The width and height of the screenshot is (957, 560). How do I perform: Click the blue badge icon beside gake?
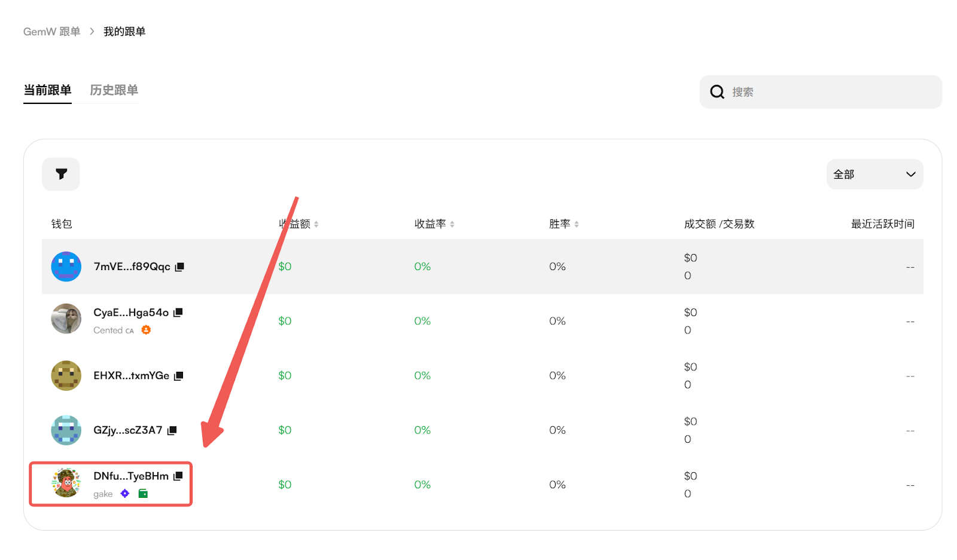(x=125, y=494)
